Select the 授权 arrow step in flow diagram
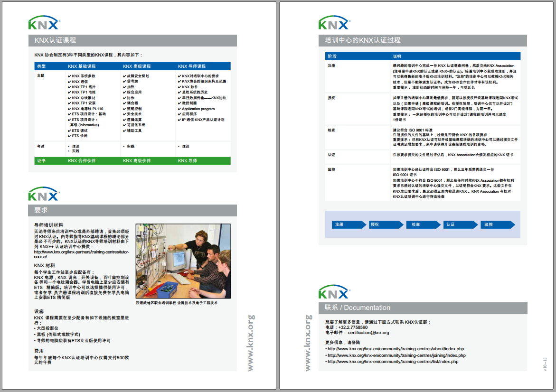The width and height of the screenshot is (556, 392). [x=385, y=224]
